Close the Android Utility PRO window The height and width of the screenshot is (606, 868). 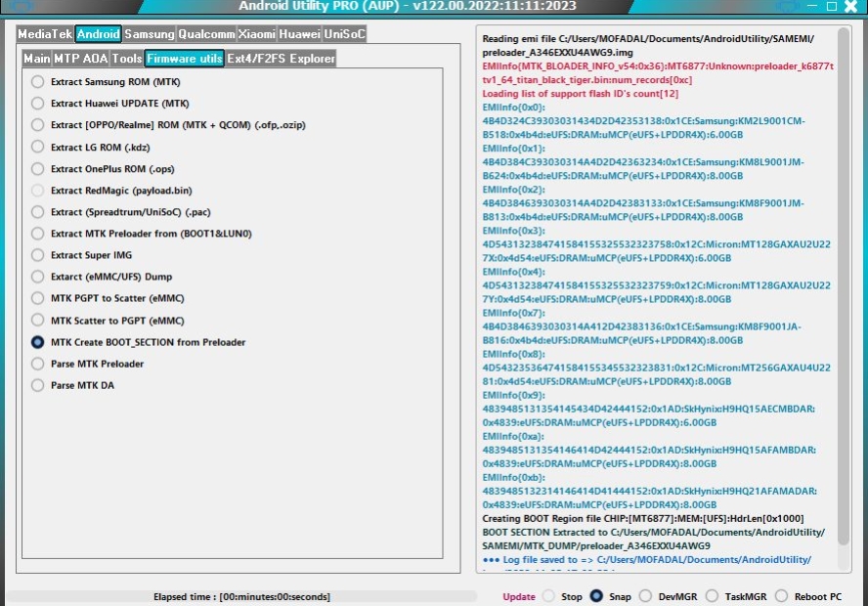click(x=851, y=6)
